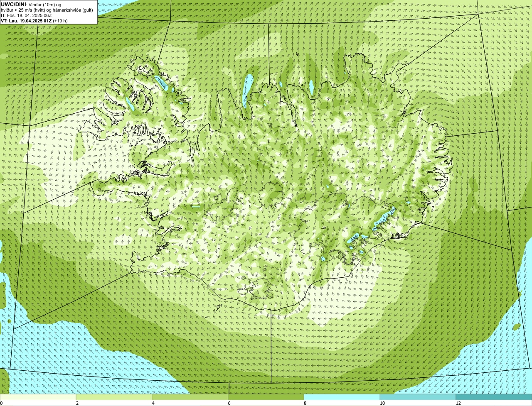The height and width of the screenshot is (406, 532).
Task: Click the '8' tick label on the scale
Action: click(305, 403)
